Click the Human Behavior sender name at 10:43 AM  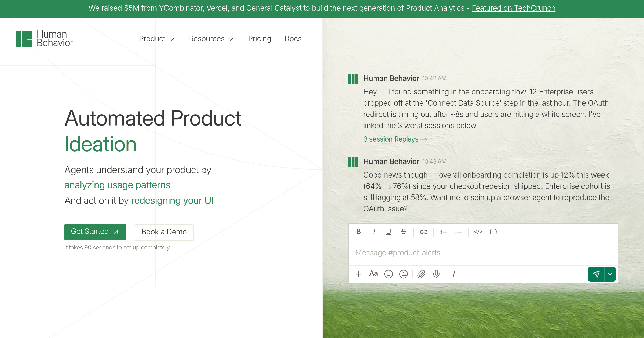click(391, 162)
